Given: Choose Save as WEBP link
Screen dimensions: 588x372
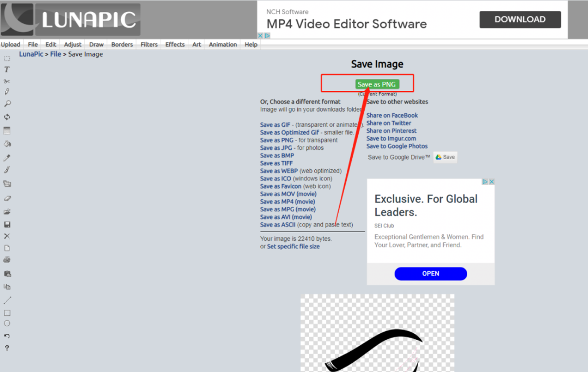Looking at the screenshot, I should [279, 171].
